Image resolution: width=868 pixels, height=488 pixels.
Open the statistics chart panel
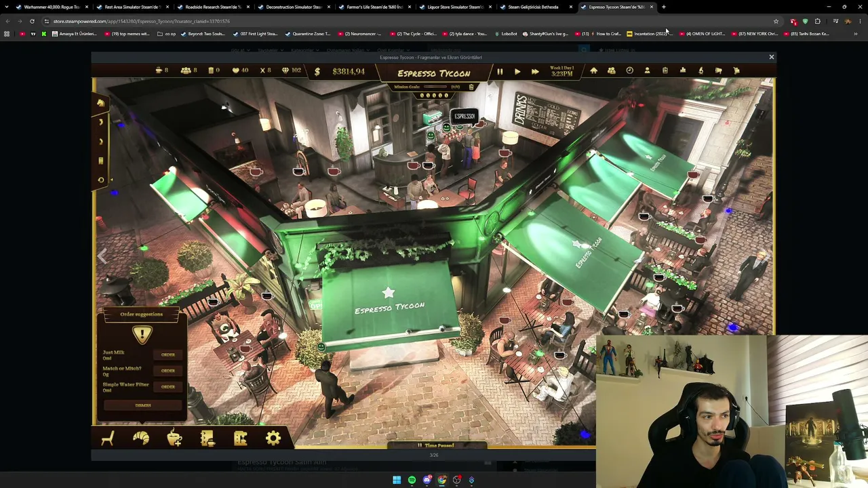[x=683, y=70]
